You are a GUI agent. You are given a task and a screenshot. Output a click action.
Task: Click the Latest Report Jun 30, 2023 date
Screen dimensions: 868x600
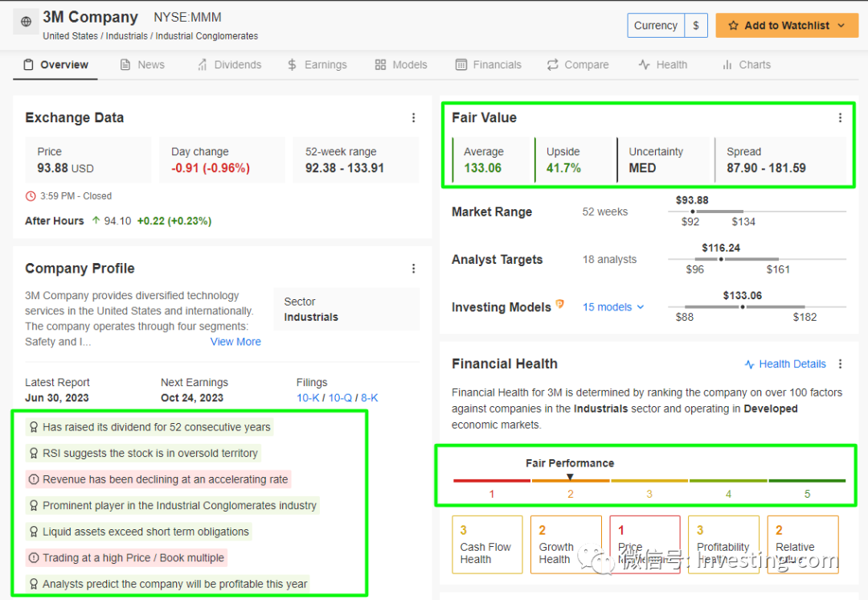coord(57,398)
